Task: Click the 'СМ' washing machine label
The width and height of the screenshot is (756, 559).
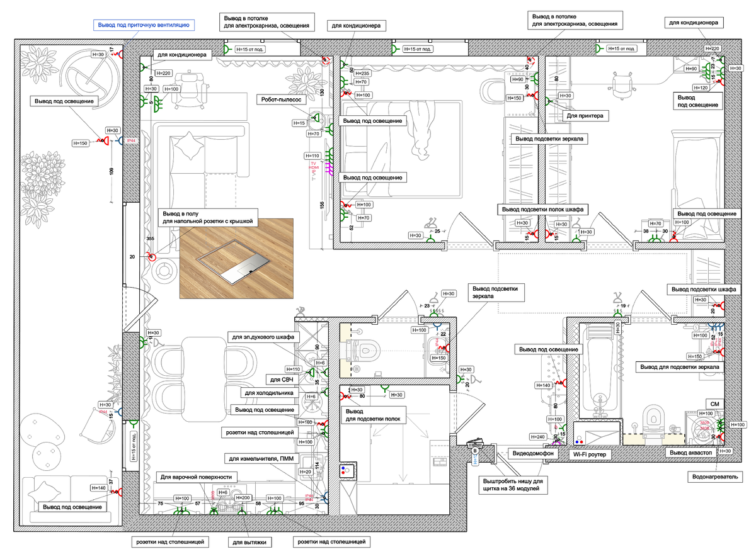Action: 715,404
